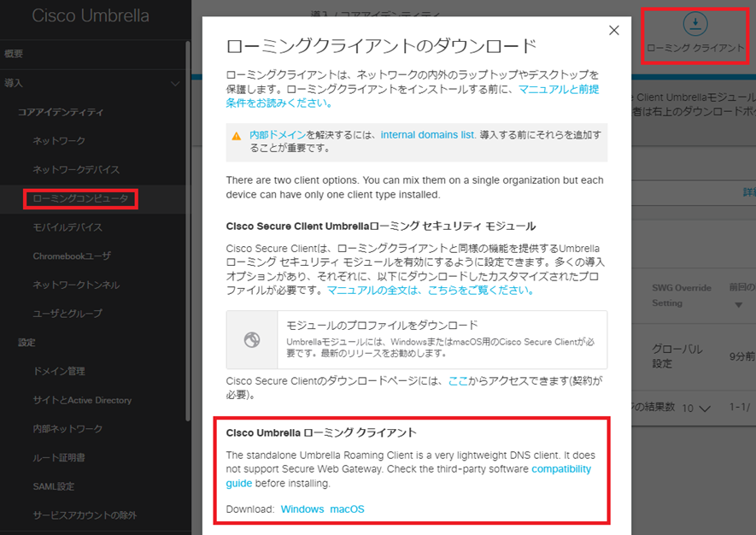Open サービスアカウントの除外 in the sidebar

coord(85,515)
